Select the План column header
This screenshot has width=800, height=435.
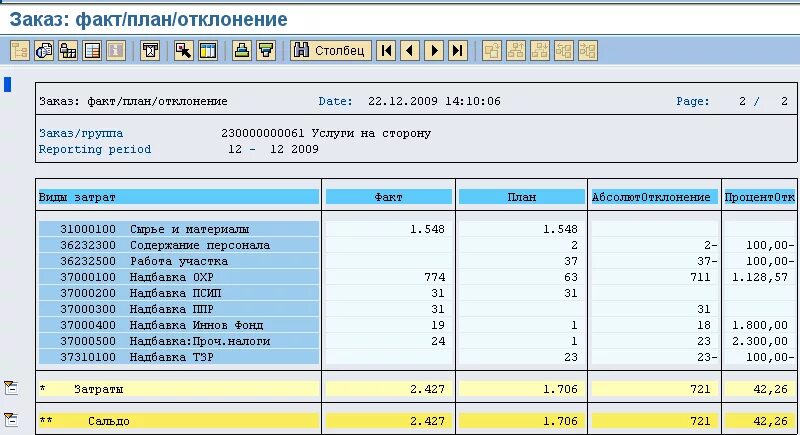point(521,197)
